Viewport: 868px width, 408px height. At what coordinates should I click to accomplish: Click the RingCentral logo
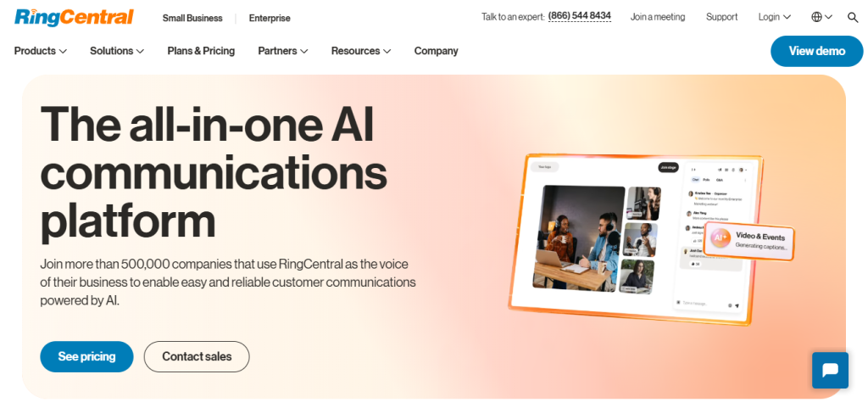click(74, 17)
